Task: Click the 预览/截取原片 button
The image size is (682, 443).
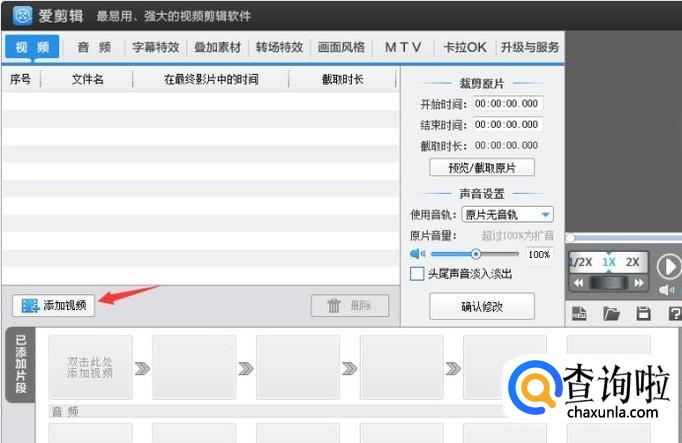Action: (482, 167)
